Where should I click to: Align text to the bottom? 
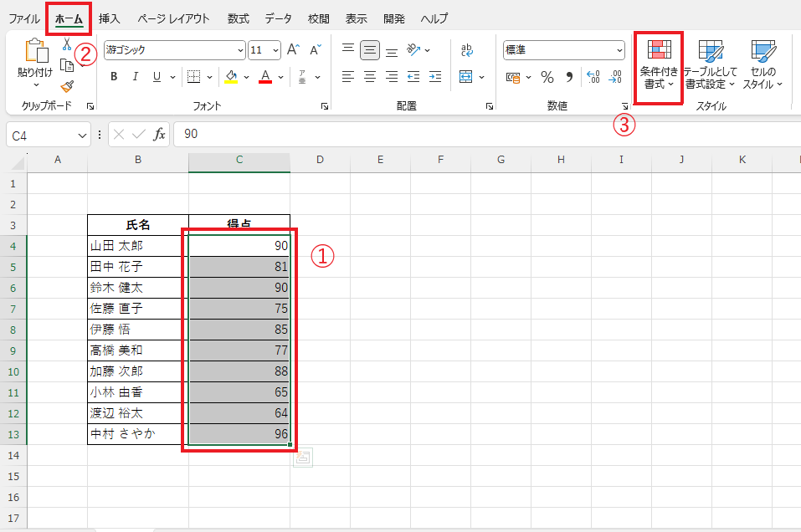point(392,50)
